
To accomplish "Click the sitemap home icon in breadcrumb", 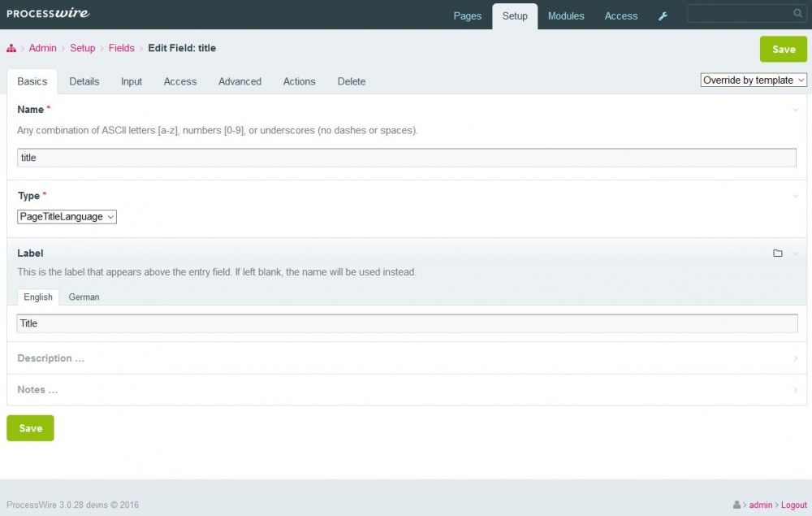I will pyautogui.click(x=11, y=49).
